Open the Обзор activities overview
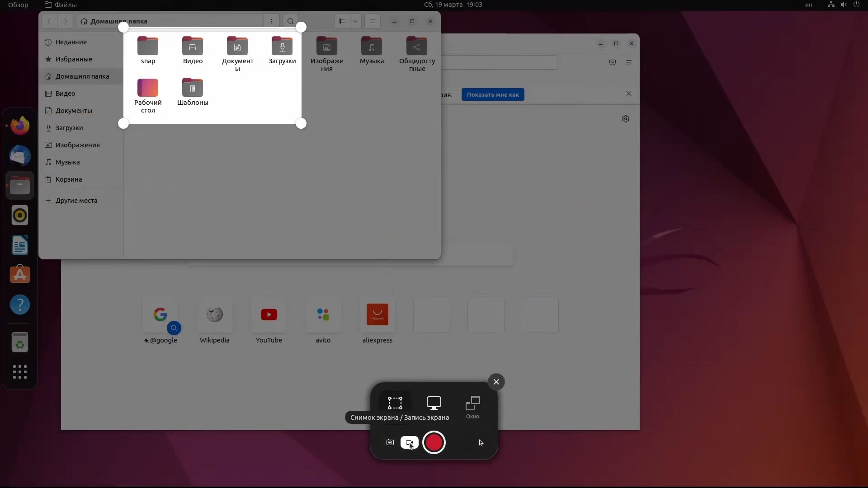 coord(18,5)
